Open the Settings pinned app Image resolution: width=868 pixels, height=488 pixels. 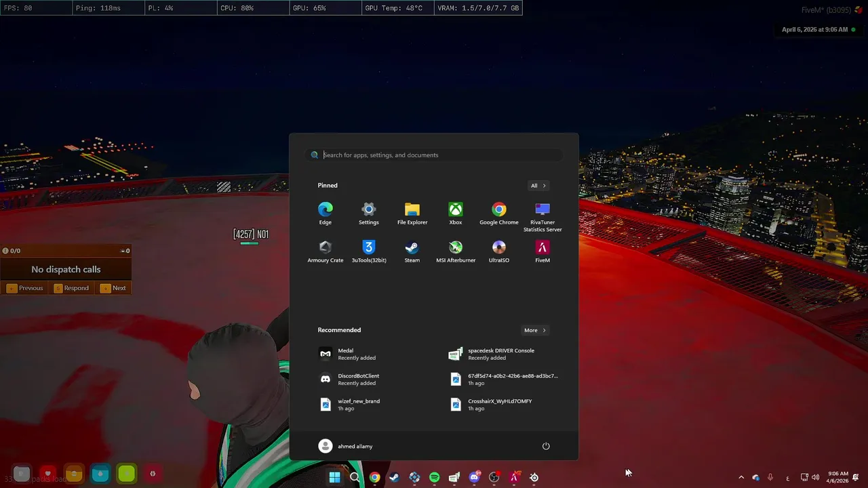click(x=369, y=213)
